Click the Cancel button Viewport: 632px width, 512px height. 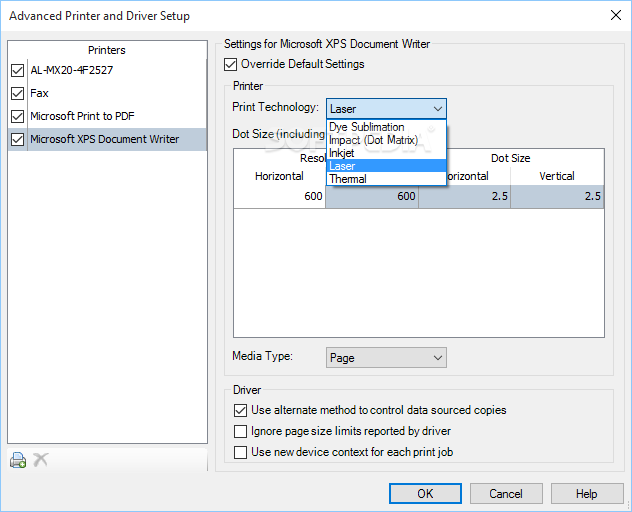[506, 493]
